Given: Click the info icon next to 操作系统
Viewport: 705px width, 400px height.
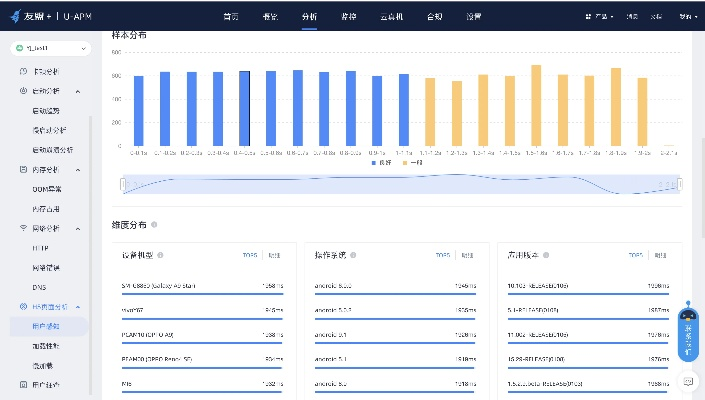Looking at the screenshot, I should click(x=352, y=255).
